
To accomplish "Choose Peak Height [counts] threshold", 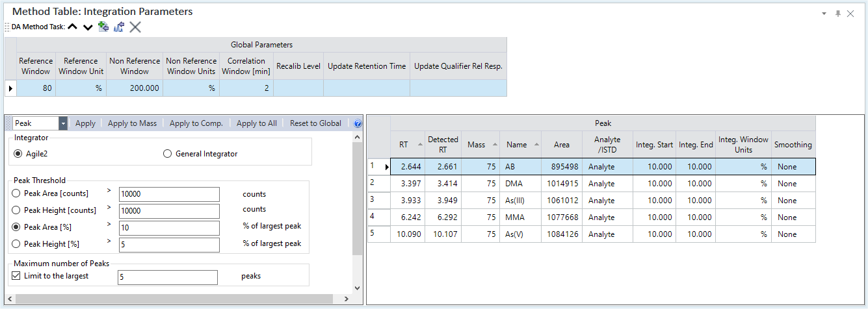I will (16, 210).
